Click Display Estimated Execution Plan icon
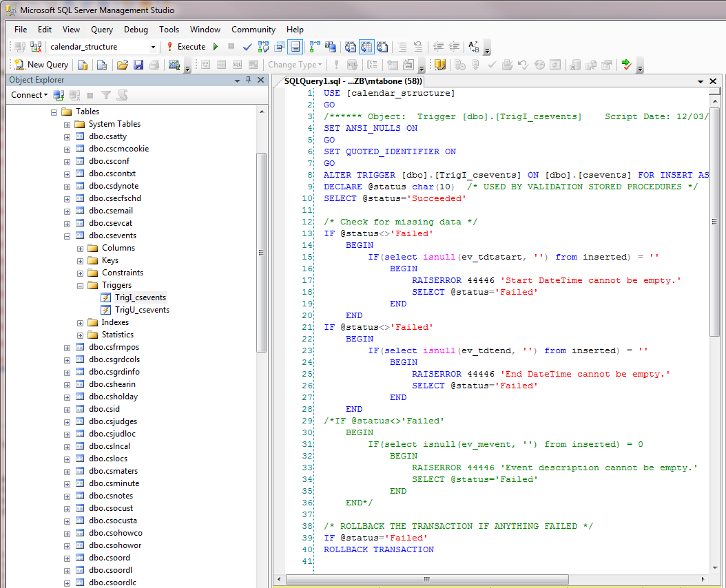726x588 pixels. coord(263,47)
